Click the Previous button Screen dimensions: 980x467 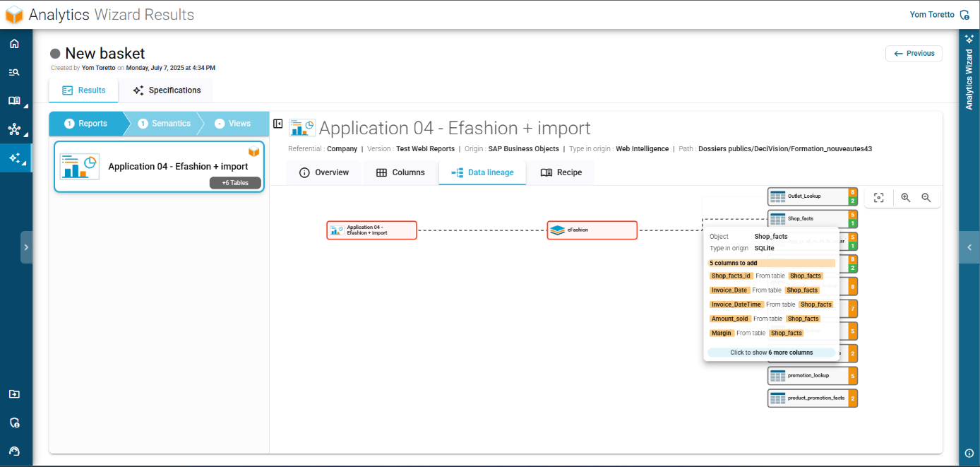coord(914,54)
